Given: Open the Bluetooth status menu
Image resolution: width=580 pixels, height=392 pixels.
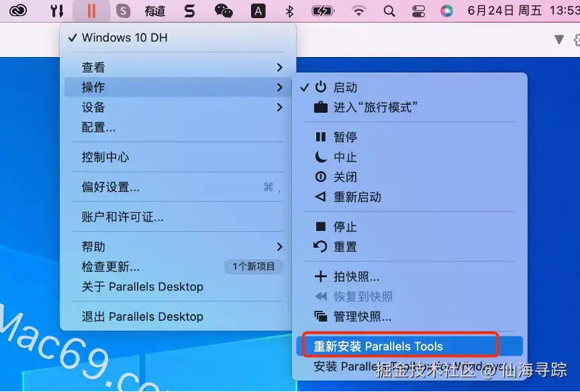Looking at the screenshot, I should pyautogui.click(x=289, y=11).
